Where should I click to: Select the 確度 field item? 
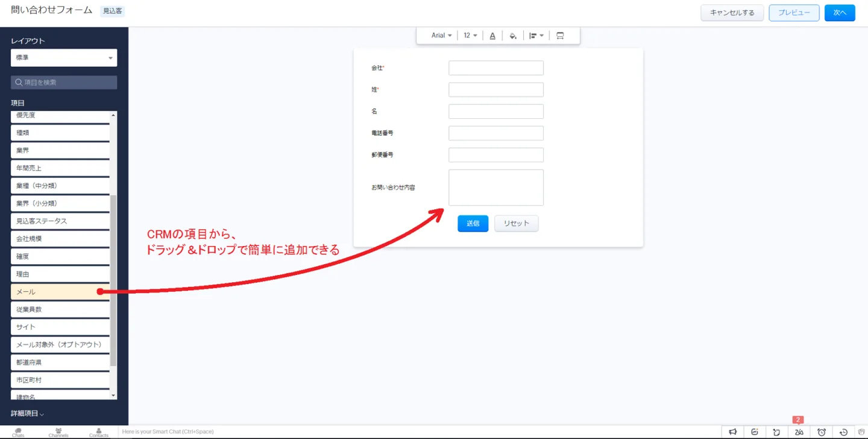point(60,256)
